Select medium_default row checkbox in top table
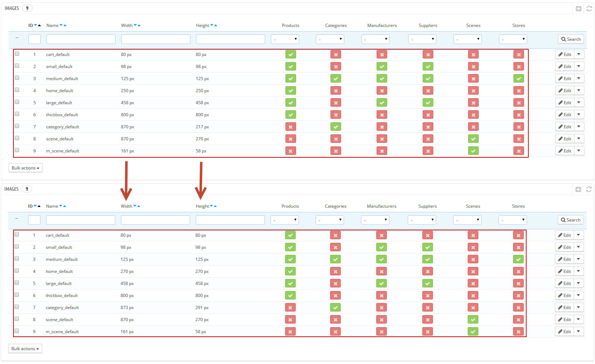 coord(17,78)
